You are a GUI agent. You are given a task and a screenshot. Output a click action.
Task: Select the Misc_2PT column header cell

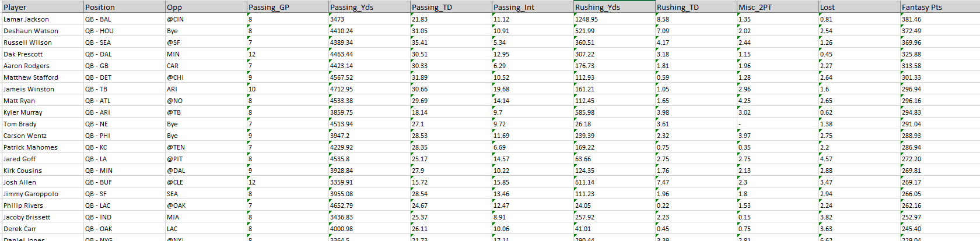point(778,7)
